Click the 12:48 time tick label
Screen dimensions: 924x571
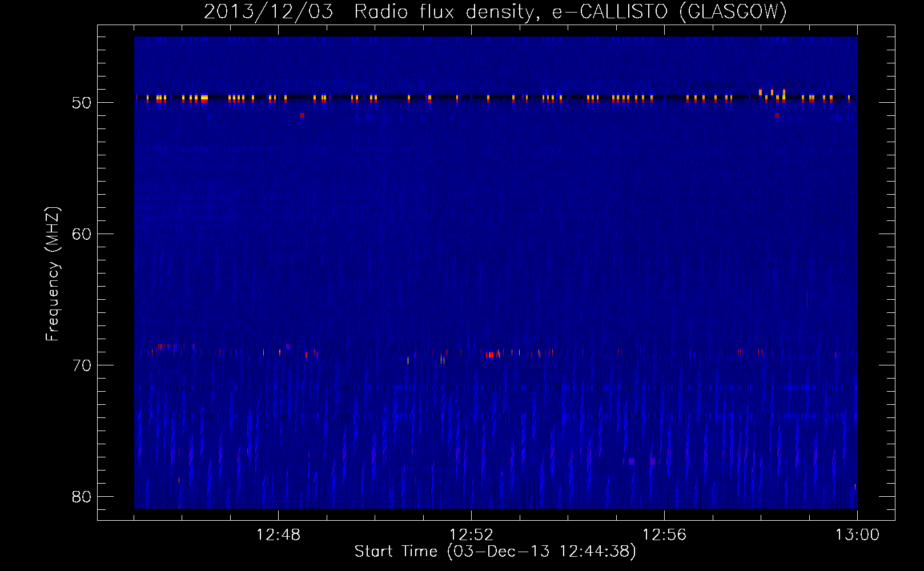click(278, 535)
